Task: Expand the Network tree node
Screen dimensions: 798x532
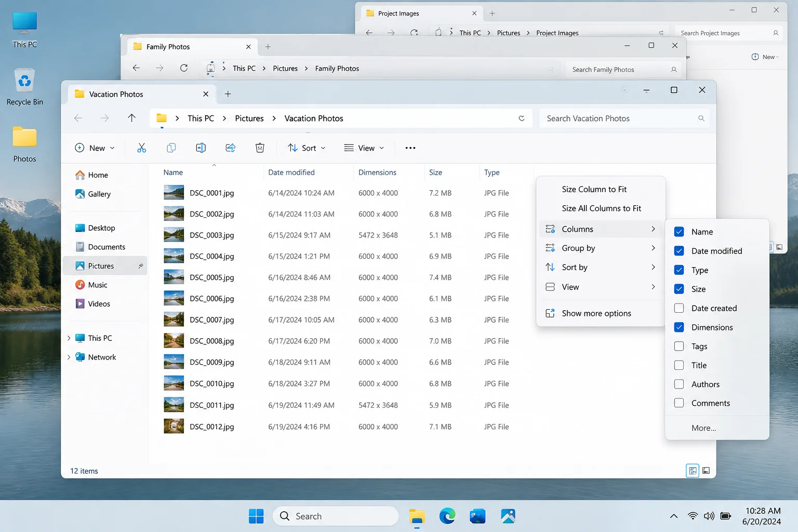Action: [69, 357]
